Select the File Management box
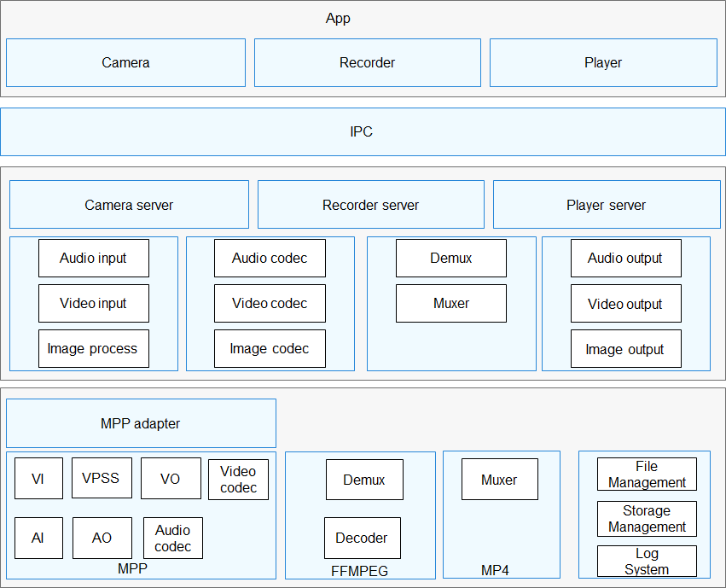Image resolution: width=726 pixels, height=588 pixels. coord(647,474)
